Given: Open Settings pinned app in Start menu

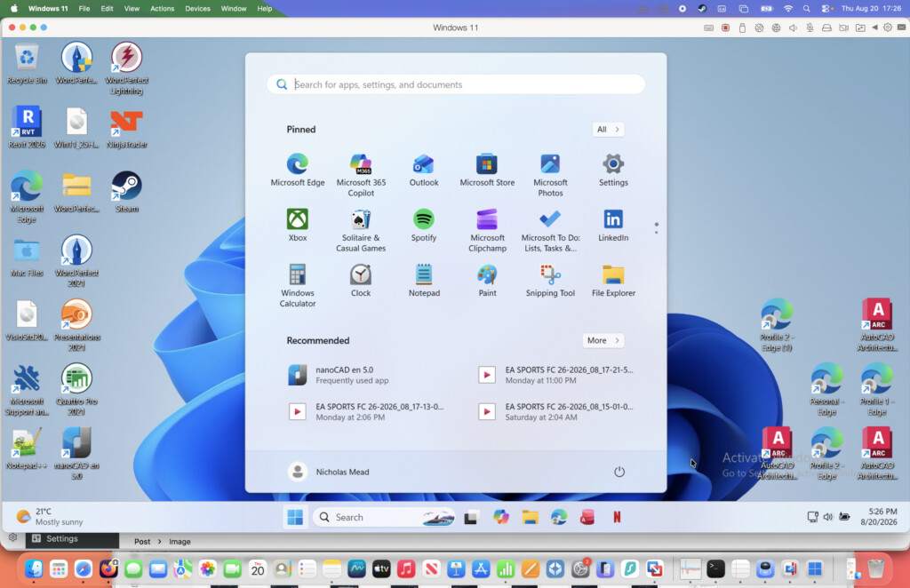Looking at the screenshot, I should point(613,170).
